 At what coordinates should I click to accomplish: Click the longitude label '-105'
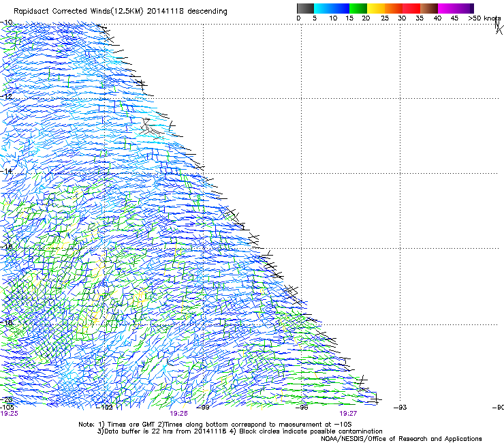7,408
